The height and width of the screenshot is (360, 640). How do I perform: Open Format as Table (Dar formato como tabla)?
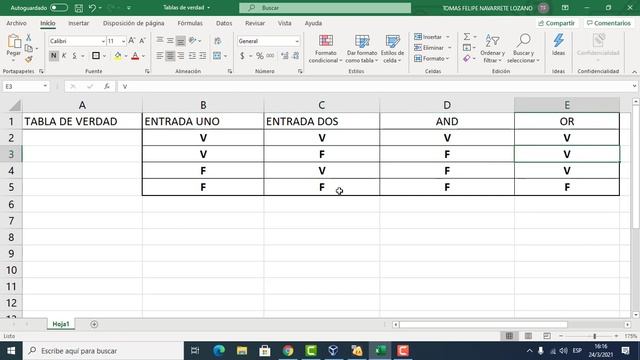point(362,49)
